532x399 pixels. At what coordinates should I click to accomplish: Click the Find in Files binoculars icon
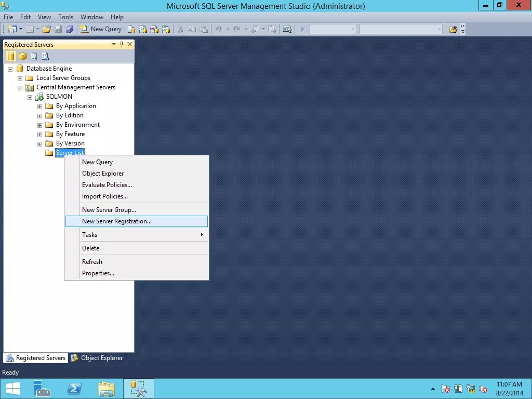pyautogui.click(x=453, y=29)
